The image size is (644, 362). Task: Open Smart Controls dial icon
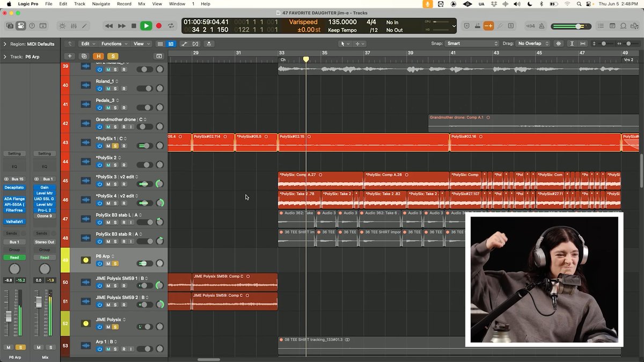[62, 25]
